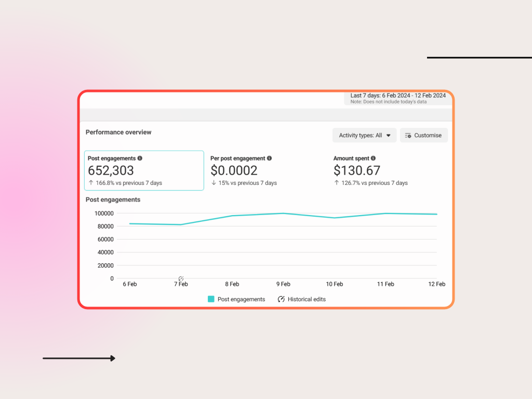Click the 100000 y-axis label
The height and width of the screenshot is (399, 532).
(x=104, y=214)
